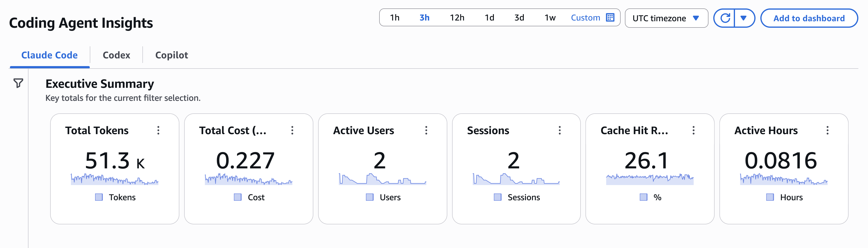Click the Tokens legend color swatch
The height and width of the screenshot is (248, 868).
coord(99,197)
